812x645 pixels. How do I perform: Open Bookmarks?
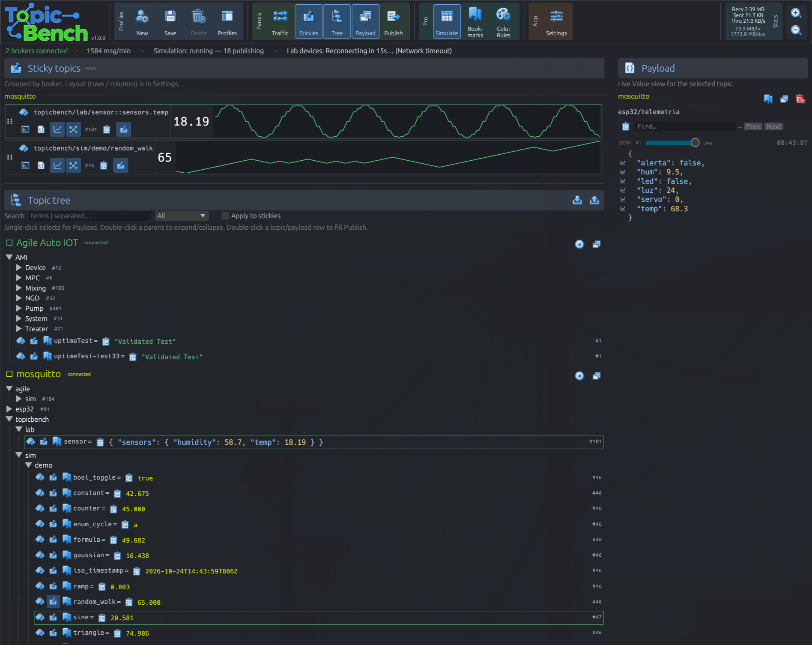[475, 22]
